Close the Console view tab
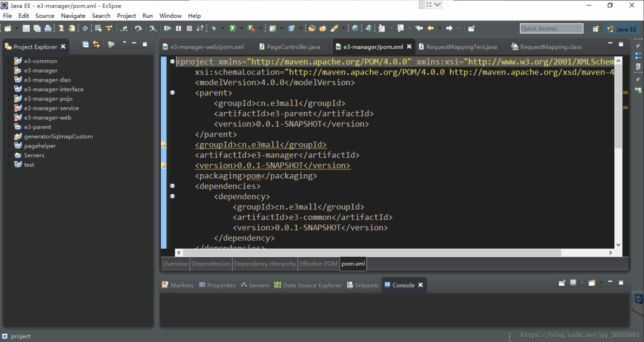 tap(420, 285)
